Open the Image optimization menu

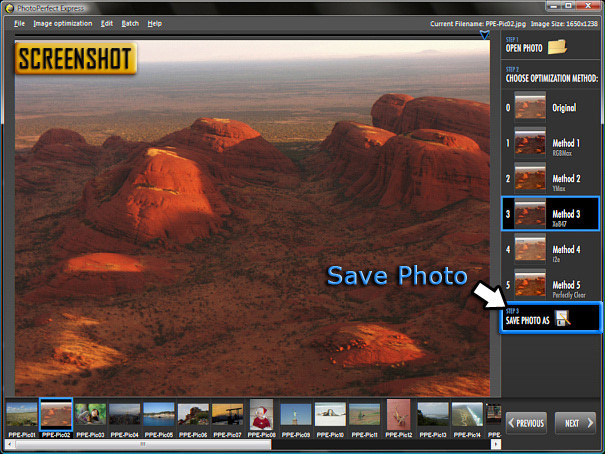click(x=63, y=24)
